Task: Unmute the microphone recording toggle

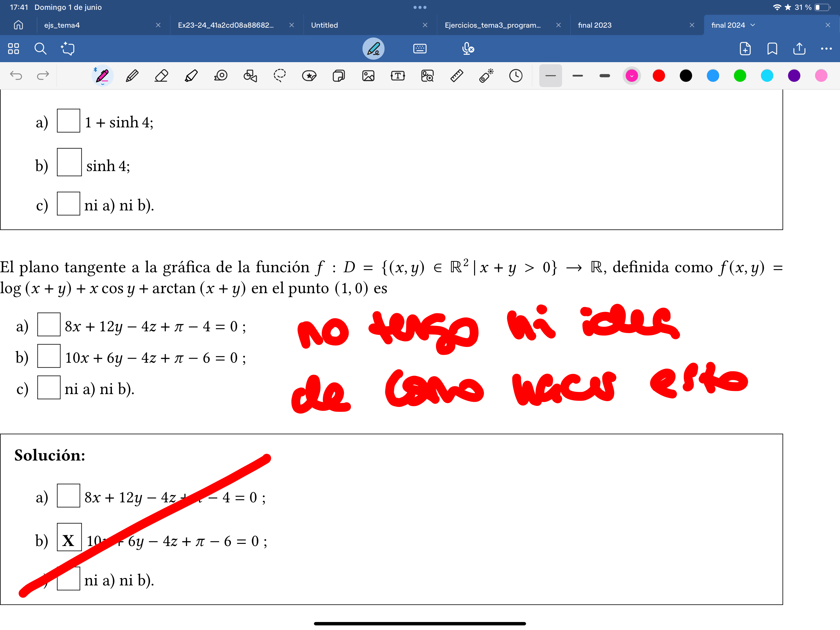Action: (468, 49)
